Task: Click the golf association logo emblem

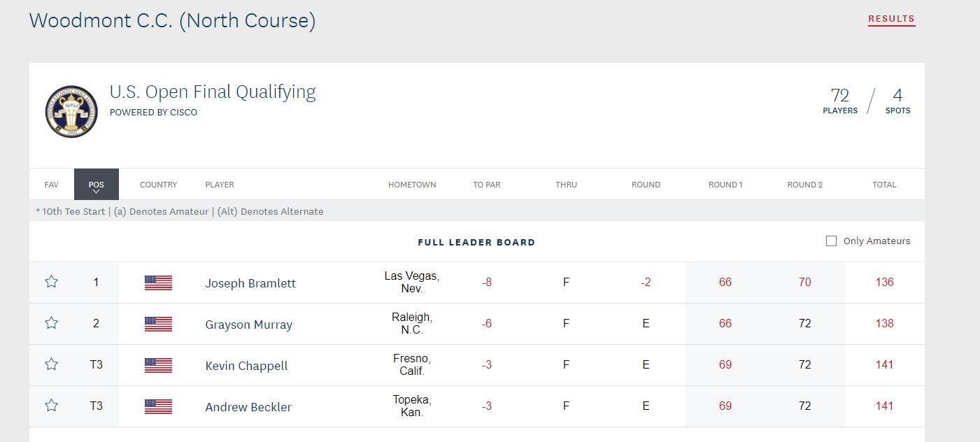Action: 71,112
